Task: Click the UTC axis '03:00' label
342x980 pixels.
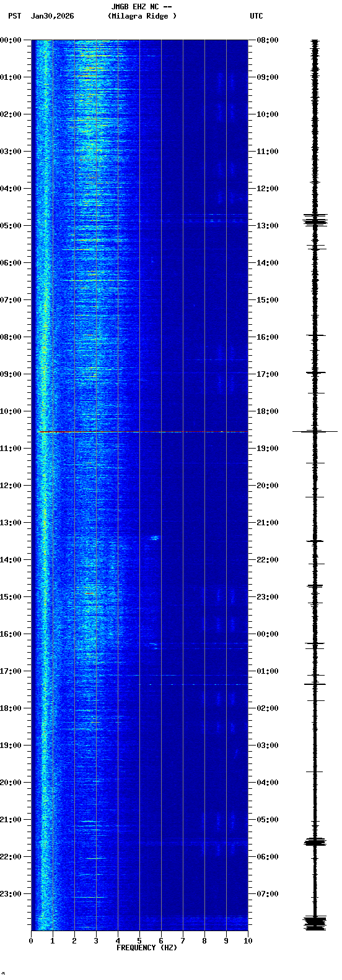Action: tap(268, 746)
